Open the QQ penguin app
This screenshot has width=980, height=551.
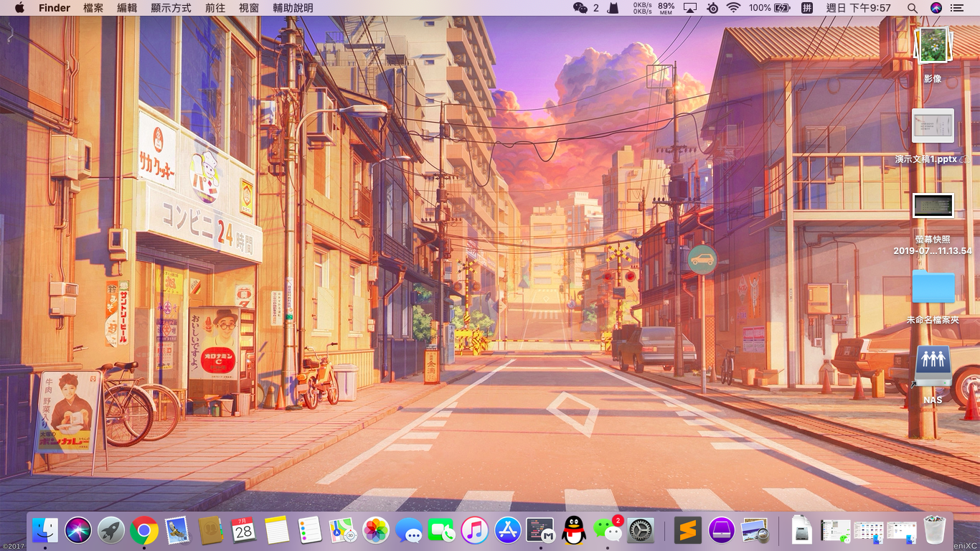(x=573, y=531)
